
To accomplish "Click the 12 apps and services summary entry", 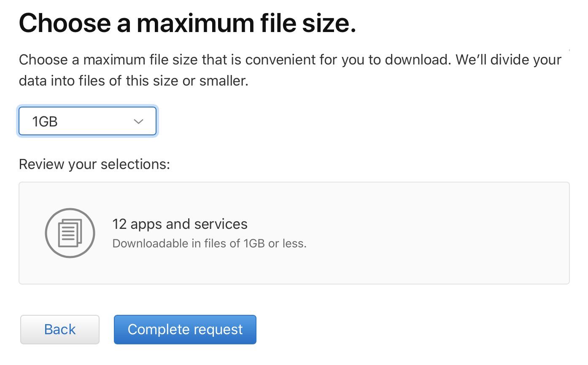I will pyautogui.click(x=180, y=224).
